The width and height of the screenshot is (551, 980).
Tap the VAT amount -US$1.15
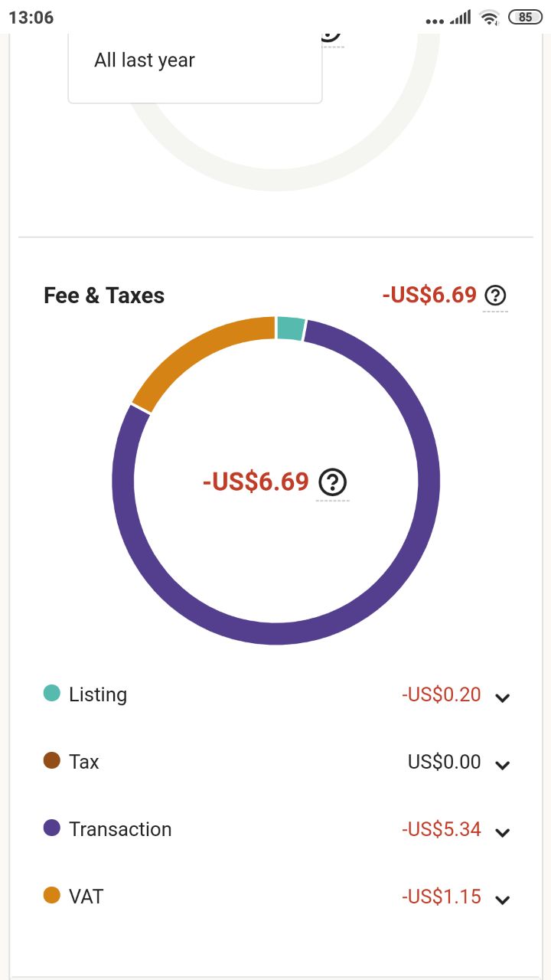(x=442, y=897)
